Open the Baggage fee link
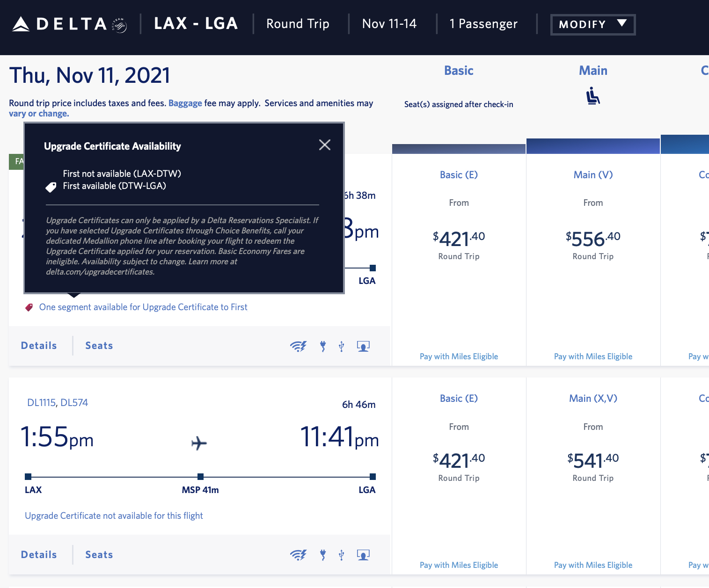This screenshot has height=588, width=709. pos(185,103)
